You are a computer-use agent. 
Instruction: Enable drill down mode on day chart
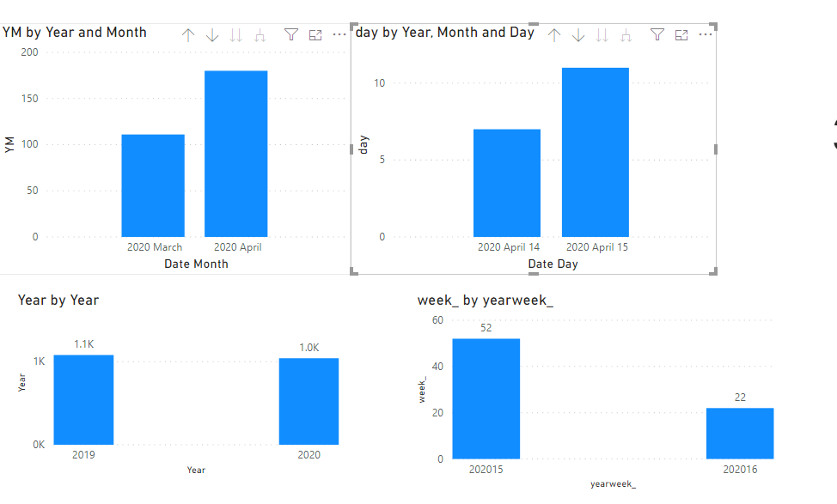(578, 35)
